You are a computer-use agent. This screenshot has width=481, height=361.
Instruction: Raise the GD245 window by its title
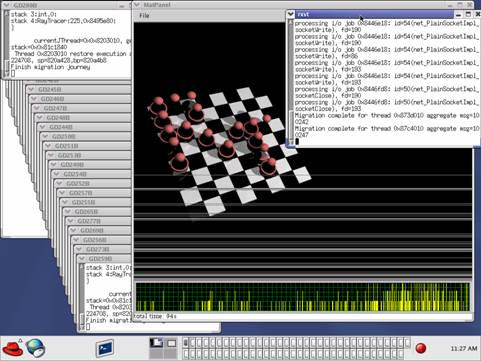coord(50,89)
